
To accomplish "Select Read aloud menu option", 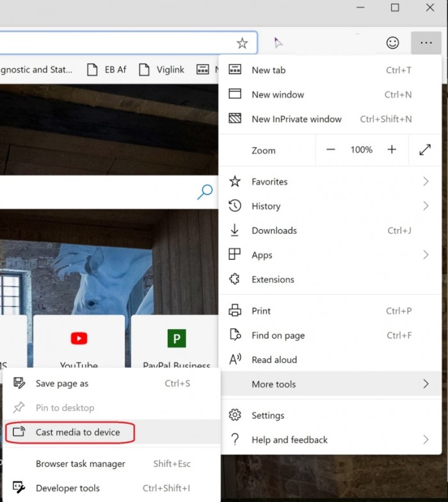I will pyautogui.click(x=274, y=360).
